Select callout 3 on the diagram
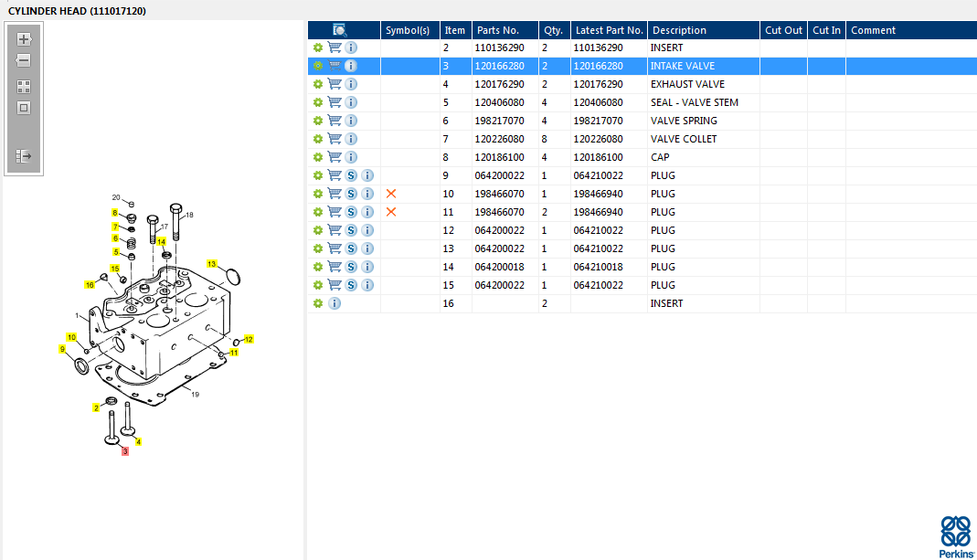Image resolution: width=977 pixels, height=560 pixels. coord(125,451)
